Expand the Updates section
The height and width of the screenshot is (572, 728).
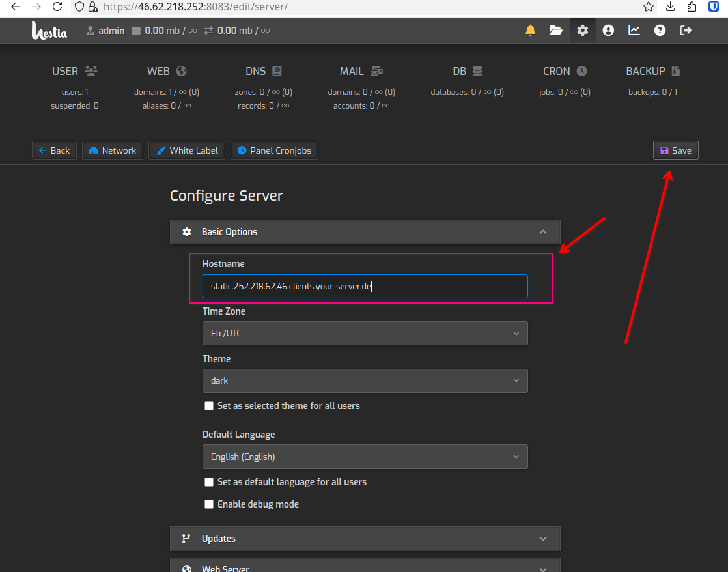coord(365,539)
